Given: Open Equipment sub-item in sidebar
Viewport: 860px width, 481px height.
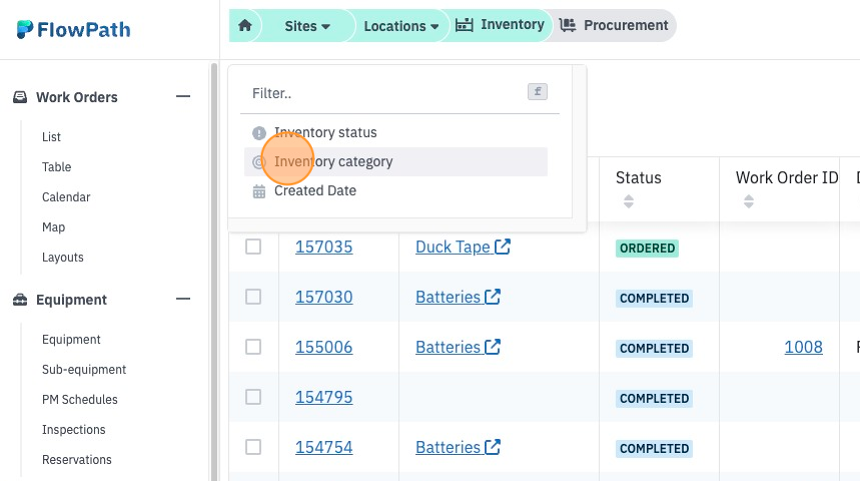Looking at the screenshot, I should (71, 339).
